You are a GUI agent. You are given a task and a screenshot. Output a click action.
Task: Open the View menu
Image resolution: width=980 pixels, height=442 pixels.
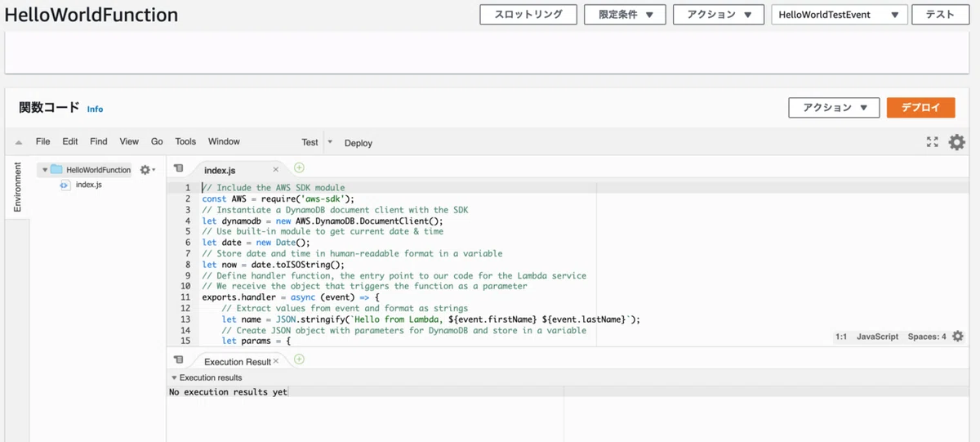point(129,141)
